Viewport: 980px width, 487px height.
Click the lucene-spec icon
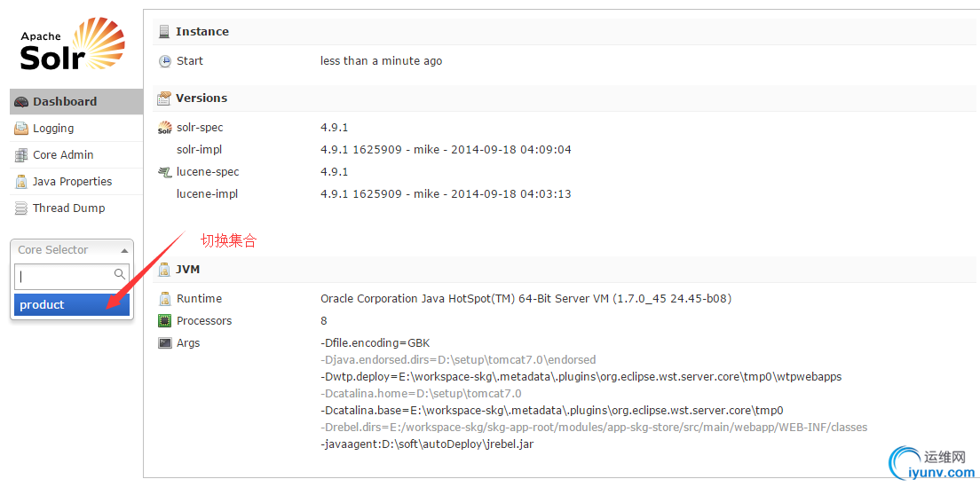[x=164, y=172]
